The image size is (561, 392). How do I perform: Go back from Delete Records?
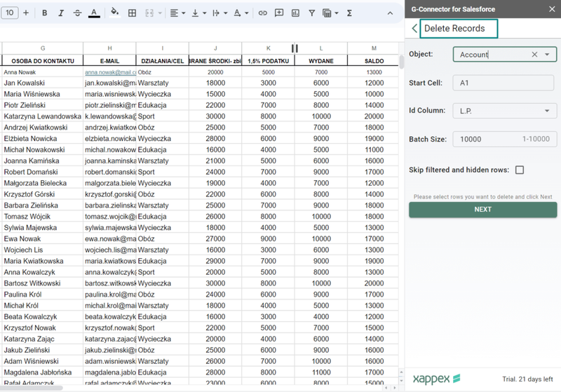(414, 28)
